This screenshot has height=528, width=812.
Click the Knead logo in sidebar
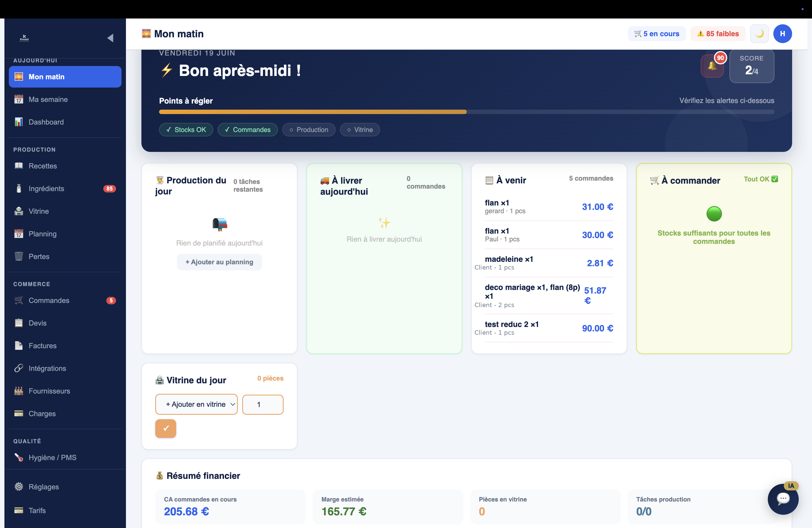pos(24,38)
